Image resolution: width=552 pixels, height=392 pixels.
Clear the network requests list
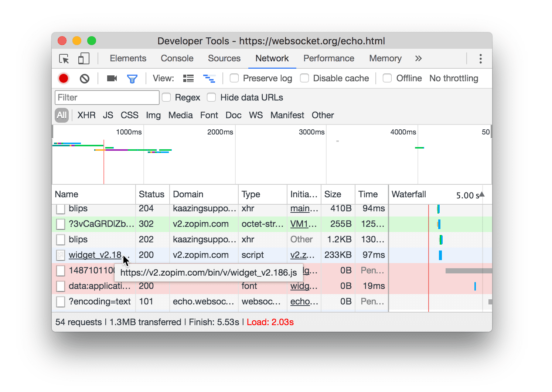tap(84, 78)
